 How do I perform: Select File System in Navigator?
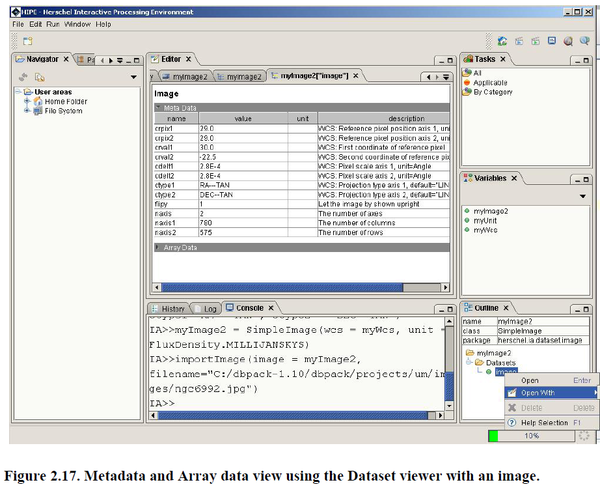[63, 111]
